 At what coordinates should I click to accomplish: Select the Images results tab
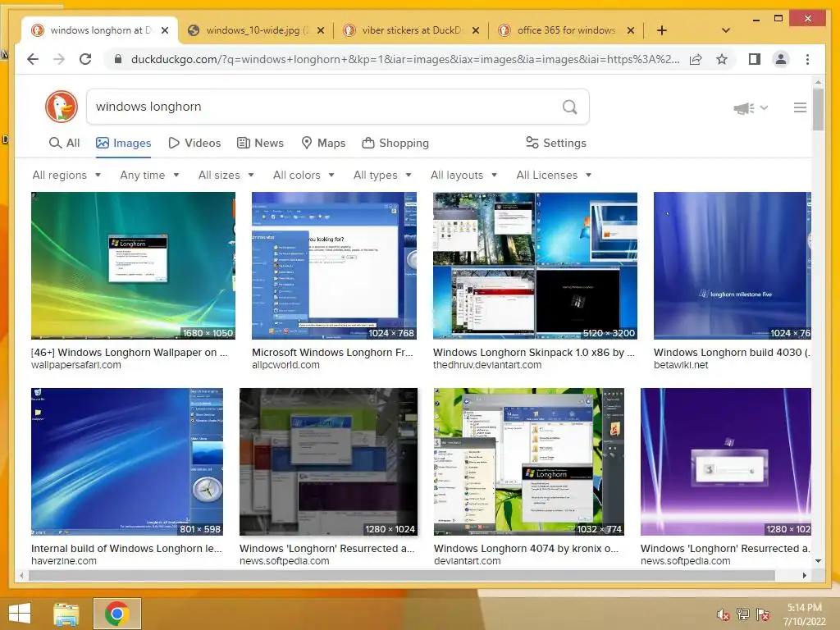pyautogui.click(x=123, y=143)
